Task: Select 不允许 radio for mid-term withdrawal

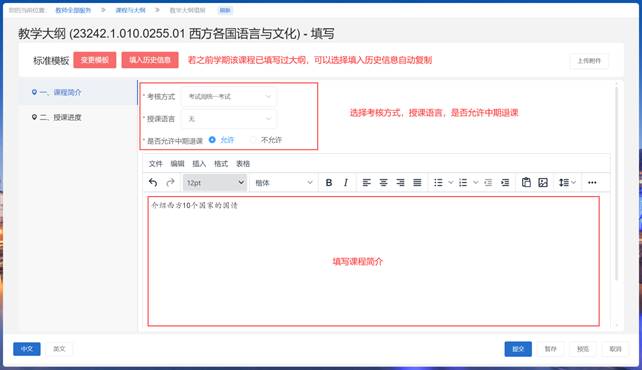Action: tap(253, 140)
